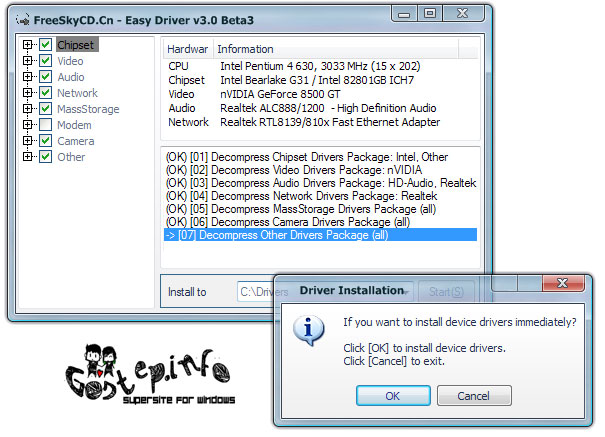
Task: Click the Hardwar column header
Action: tap(188, 49)
